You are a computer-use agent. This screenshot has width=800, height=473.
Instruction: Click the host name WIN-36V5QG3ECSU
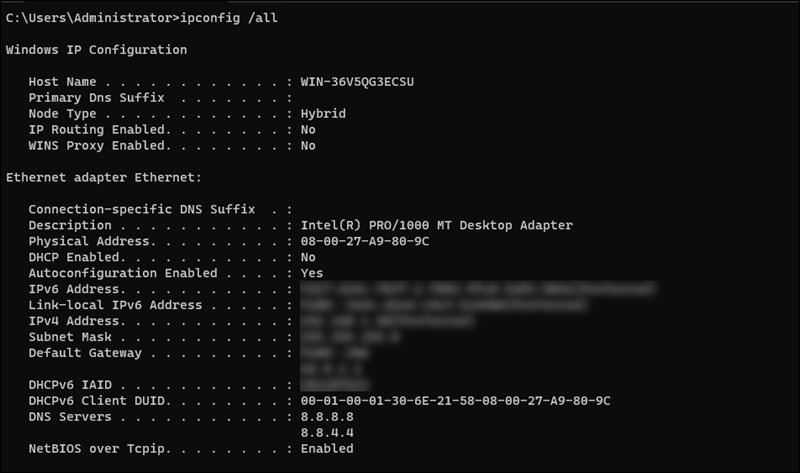(x=357, y=81)
